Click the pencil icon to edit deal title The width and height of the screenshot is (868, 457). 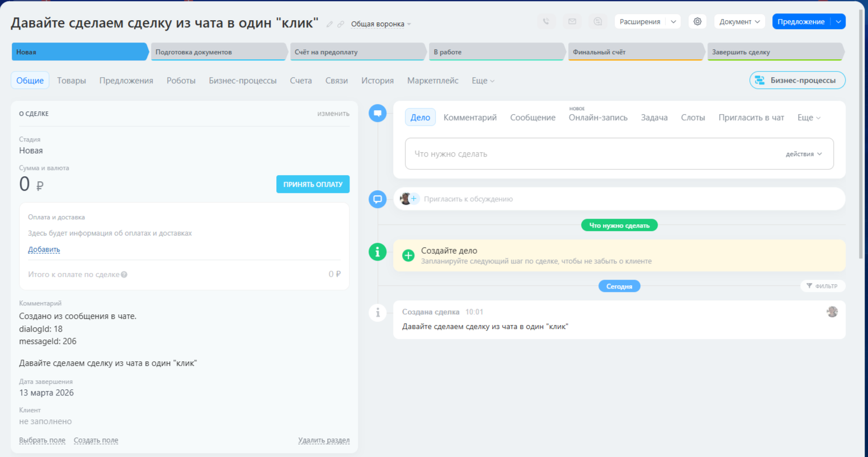tap(329, 24)
